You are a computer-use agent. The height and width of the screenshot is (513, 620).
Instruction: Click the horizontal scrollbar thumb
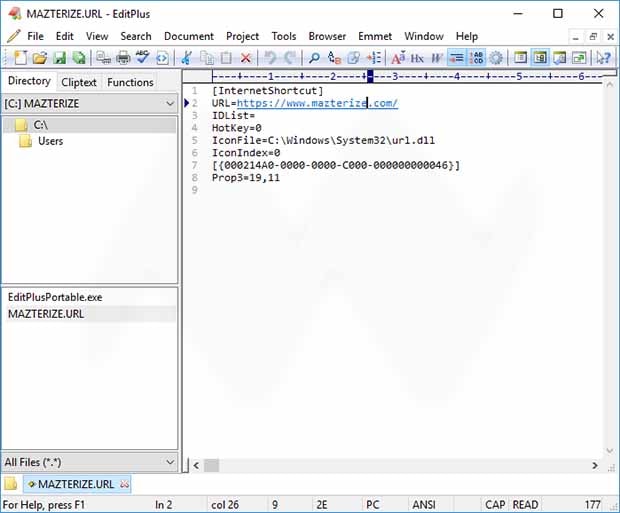pos(212,466)
